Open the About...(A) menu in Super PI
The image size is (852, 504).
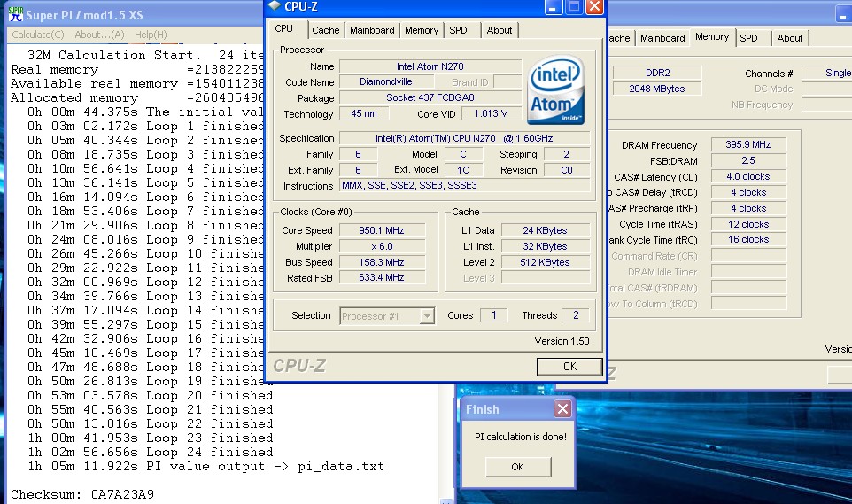[99, 35]
